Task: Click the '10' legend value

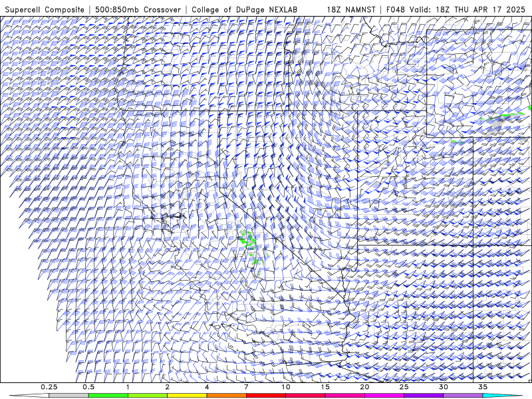Action: click(286, 387)
